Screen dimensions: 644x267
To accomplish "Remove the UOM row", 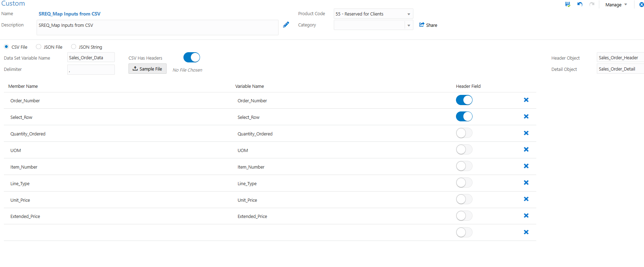I will click(526, 150).
